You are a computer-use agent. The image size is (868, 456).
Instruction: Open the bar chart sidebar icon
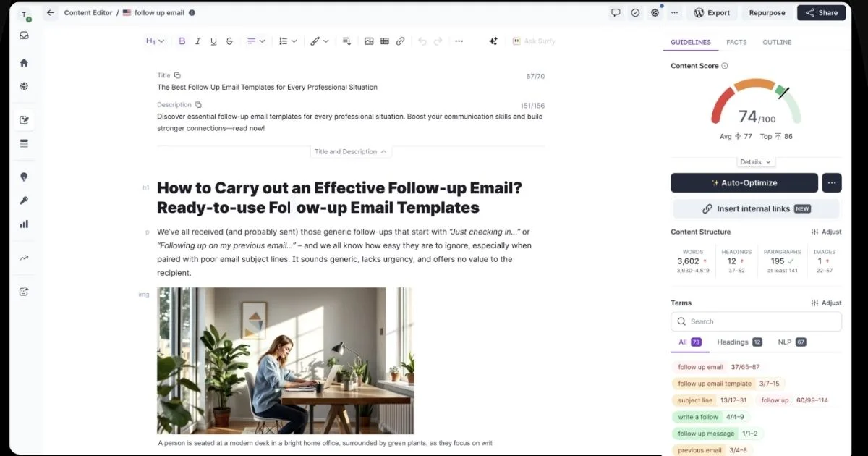coord(24,224)
